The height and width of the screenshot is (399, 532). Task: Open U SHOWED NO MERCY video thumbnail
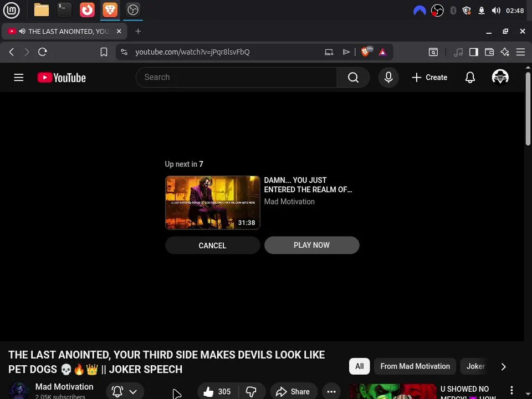393,392
